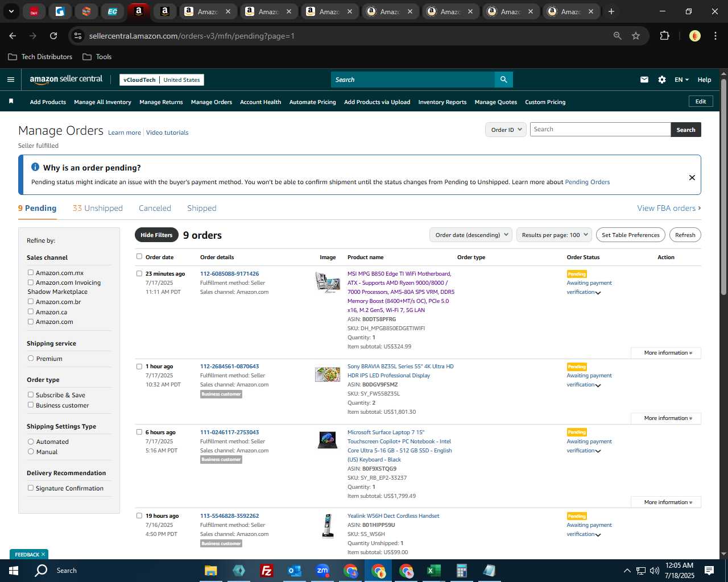Click the Set Table Preferences button

[631, 235]
